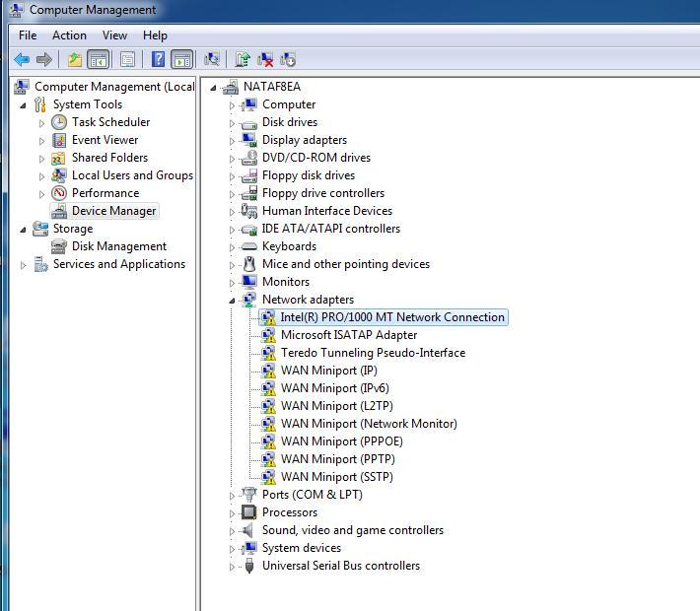Select Device Manager in the tree
Image resolution: width=700 pixels, height=611 pixels.
point(113,211)
